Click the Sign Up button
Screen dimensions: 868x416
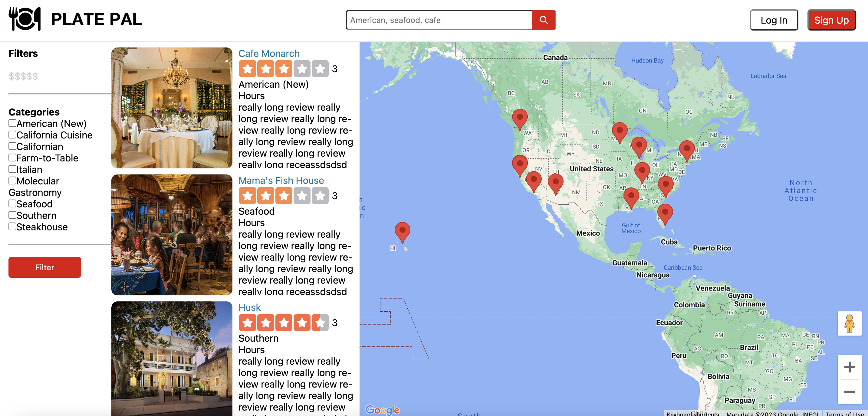[831, 20]
